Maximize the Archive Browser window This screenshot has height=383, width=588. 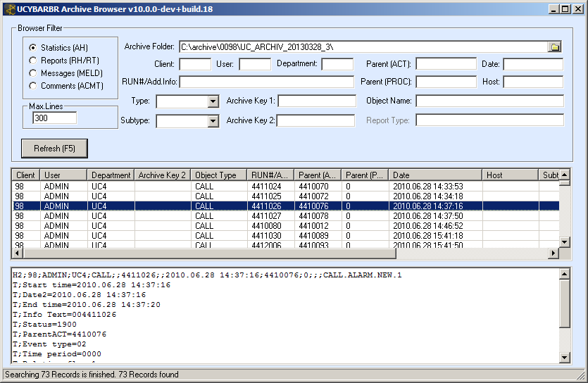pos(565,9)
